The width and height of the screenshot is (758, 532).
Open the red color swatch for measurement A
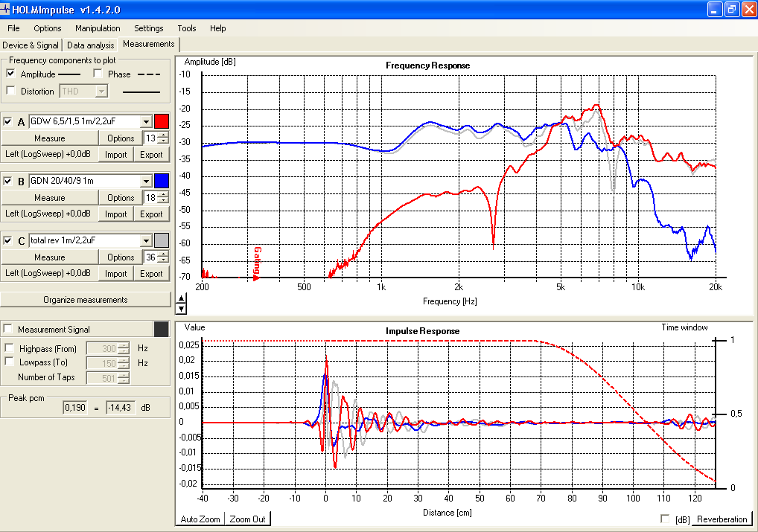coord(162,121)
